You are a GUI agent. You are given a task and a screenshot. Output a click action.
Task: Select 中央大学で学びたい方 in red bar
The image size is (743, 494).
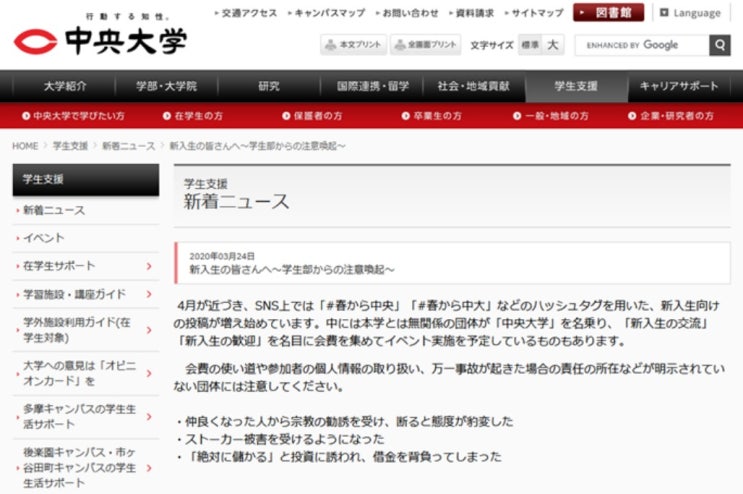pos(73,116)
